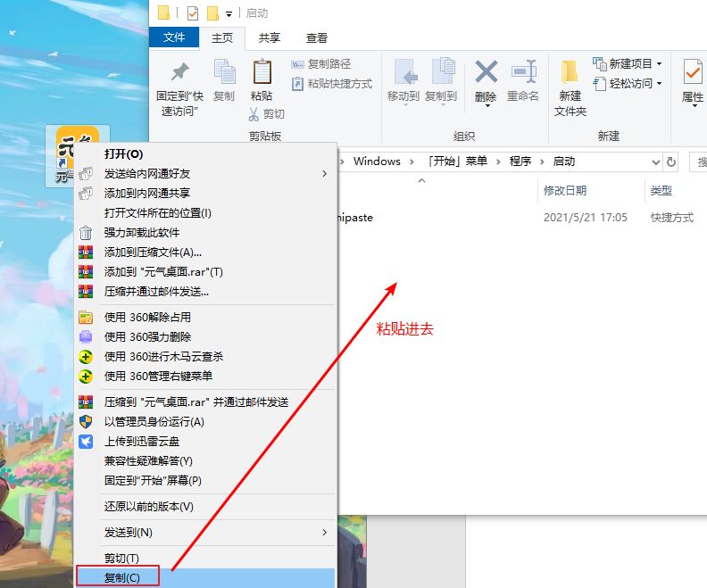Click the Rename (重命名) ribbon icon
The image size is (707, 588).
(523, 73)
